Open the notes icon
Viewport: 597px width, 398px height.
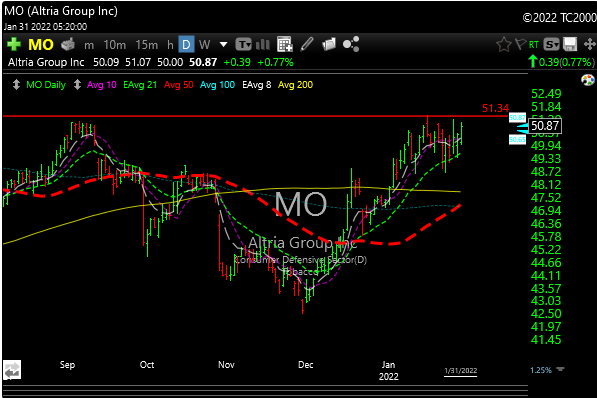[329, 44]
